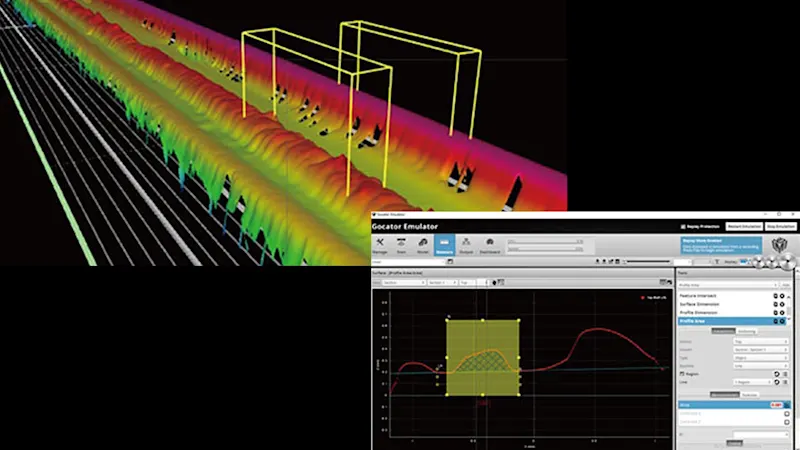Click the Gocator logo icon
This screenshot has width=800, height=450.
(781, 244)
